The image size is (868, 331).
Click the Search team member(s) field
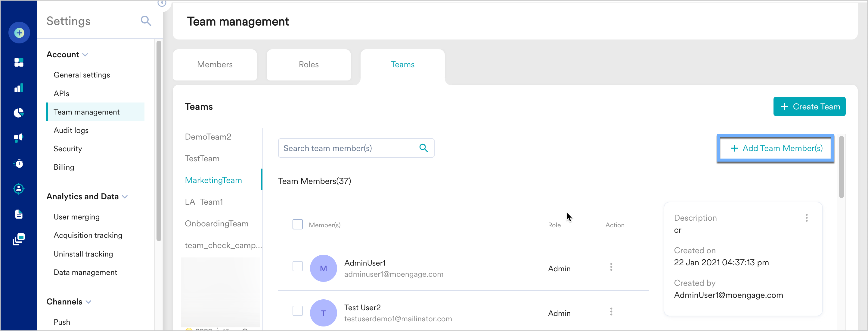(349, 148)
